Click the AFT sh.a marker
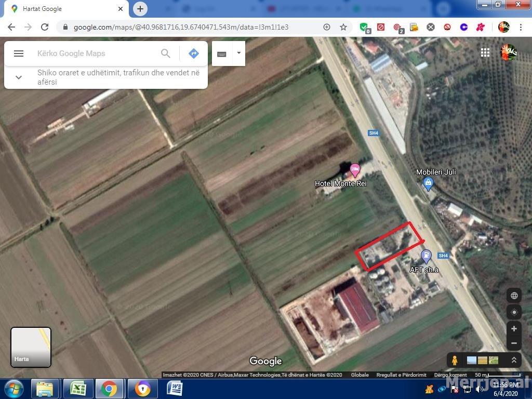 427,256
